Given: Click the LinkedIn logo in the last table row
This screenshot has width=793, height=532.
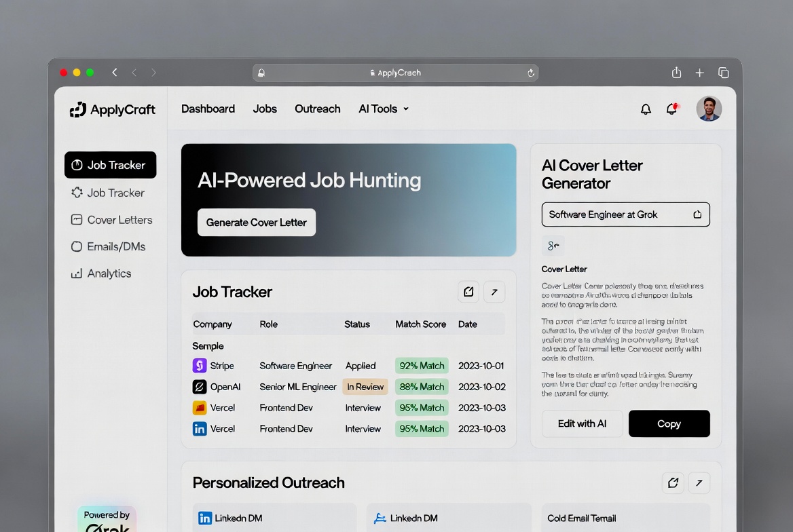Looking at the screenshot, I should pos(200,429).
